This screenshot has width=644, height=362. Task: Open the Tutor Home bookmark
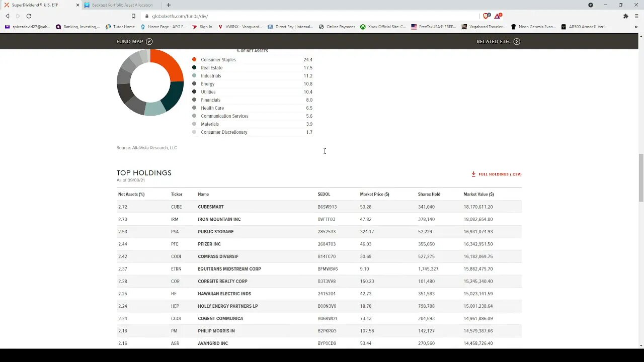coord(120,27)
